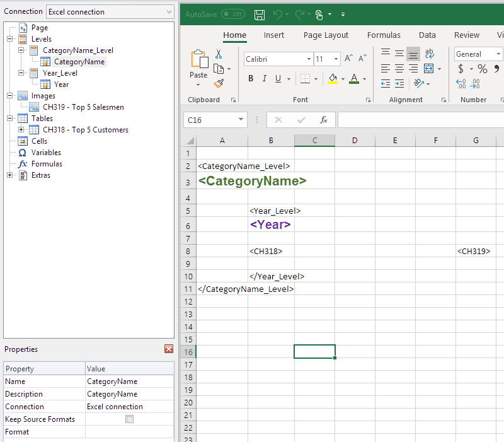Click the Format Painter icon
The height and width of the screenshot is (442, 504).
click(220, 83)
